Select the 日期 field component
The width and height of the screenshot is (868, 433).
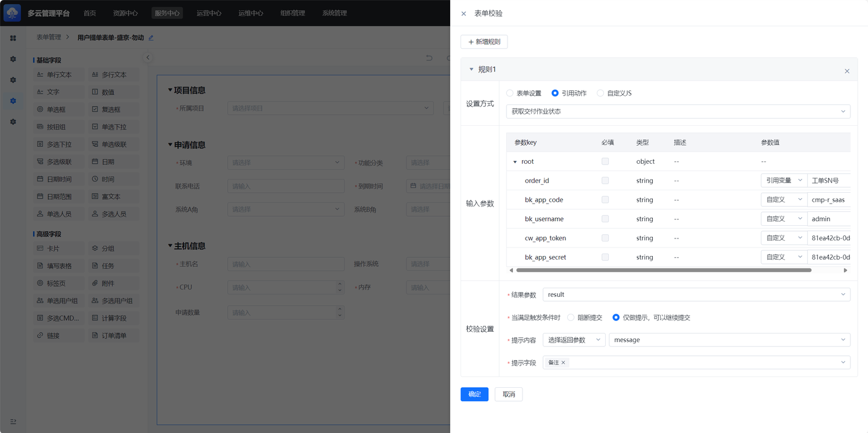(113, 162)
